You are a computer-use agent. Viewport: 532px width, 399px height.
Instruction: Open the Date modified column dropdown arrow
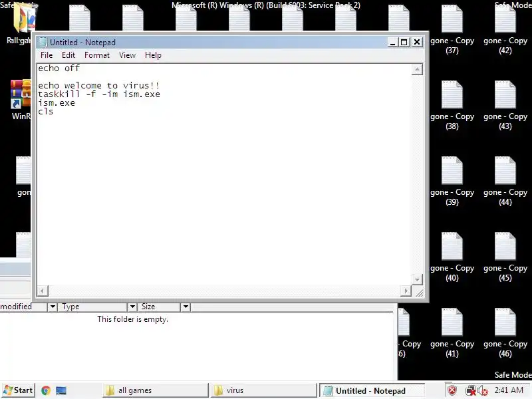coord(53,307)
